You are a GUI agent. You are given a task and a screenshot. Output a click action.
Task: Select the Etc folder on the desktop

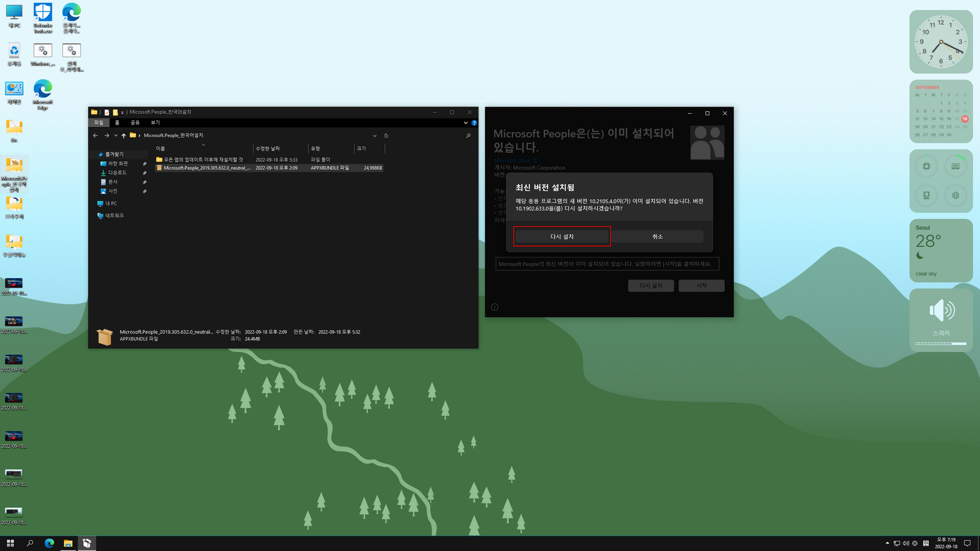[x=14, y=131]
